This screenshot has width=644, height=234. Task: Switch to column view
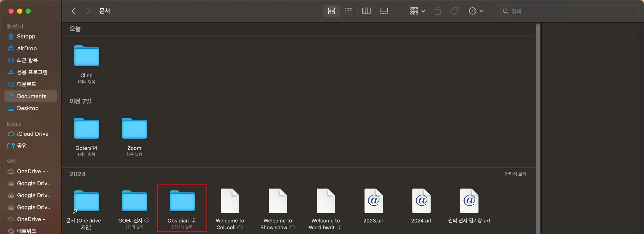pos(366,11)
